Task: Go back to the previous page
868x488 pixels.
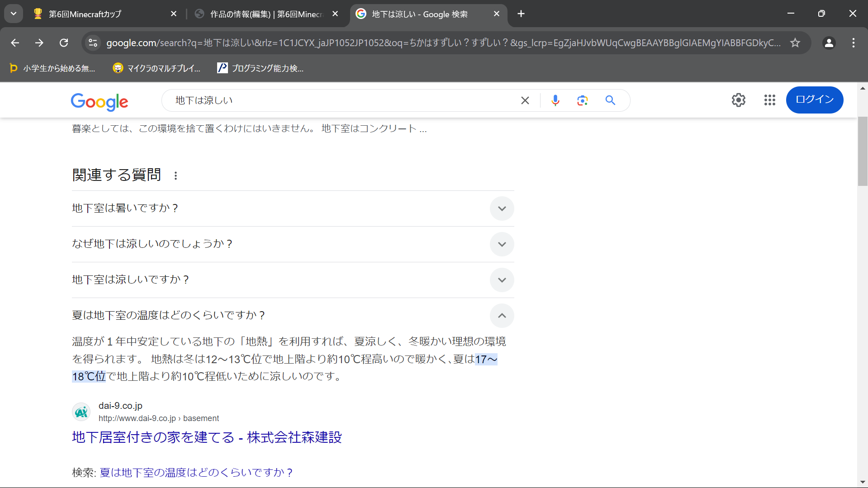Action: pyautogui.click(x=15, y=43)
